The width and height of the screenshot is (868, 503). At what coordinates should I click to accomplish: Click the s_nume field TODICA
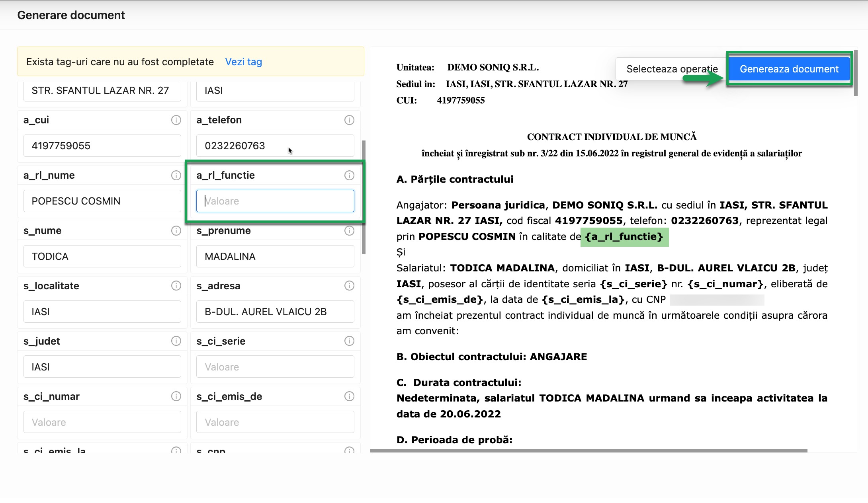[x=102, y=256]
